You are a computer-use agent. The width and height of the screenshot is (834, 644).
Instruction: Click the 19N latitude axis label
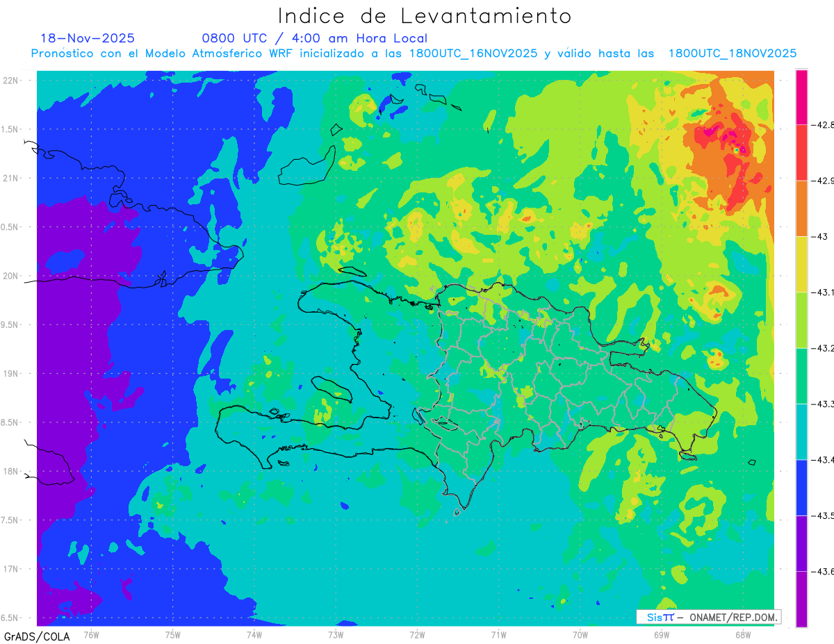click(x=12, y=374)
